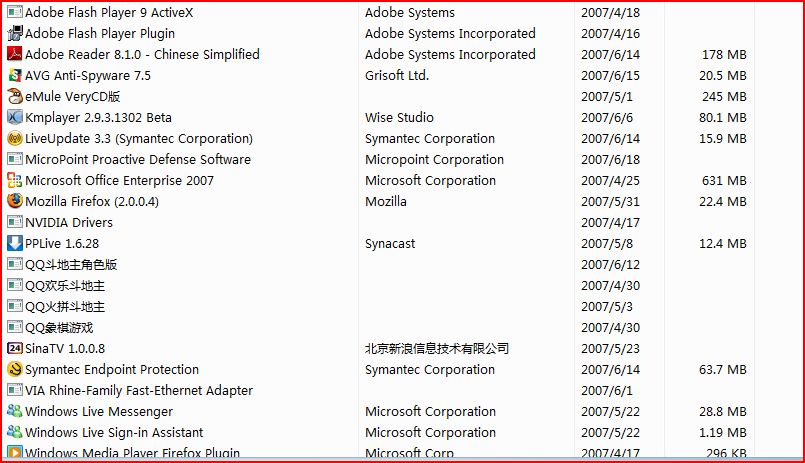Viewport: 805px width, 463px height.
Task: Click the Kmplayer program icon
Action: [14, 117]
